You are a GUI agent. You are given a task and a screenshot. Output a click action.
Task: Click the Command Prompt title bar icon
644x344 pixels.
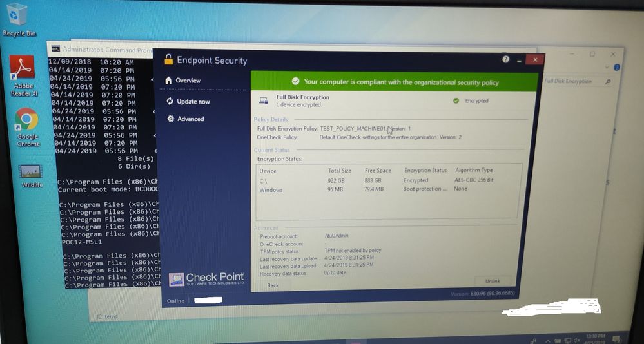click(x=56, y=49)
